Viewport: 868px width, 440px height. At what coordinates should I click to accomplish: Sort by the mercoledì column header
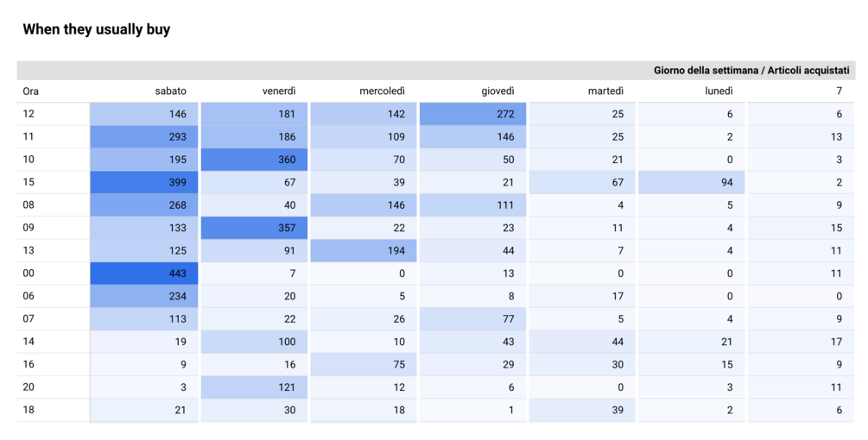tap(382, 91)
